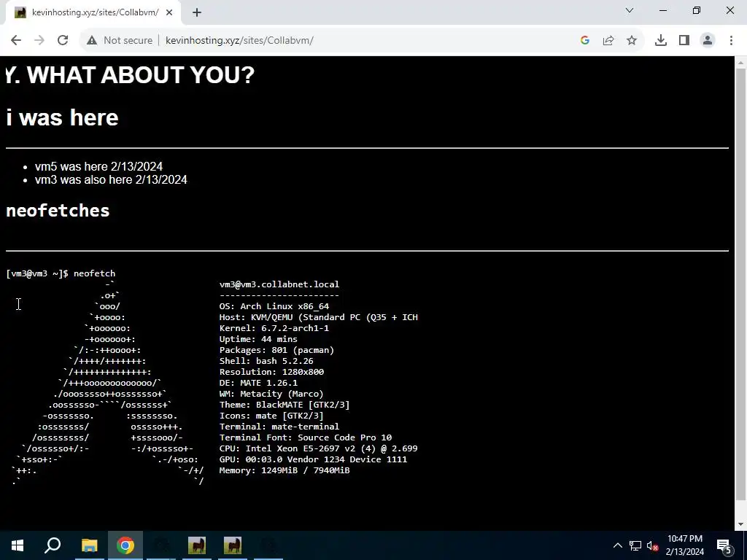Image resolution: width=747 pixels, height=560 pixels.
Task: Click the 'i was here' heading
Action: 63,117
